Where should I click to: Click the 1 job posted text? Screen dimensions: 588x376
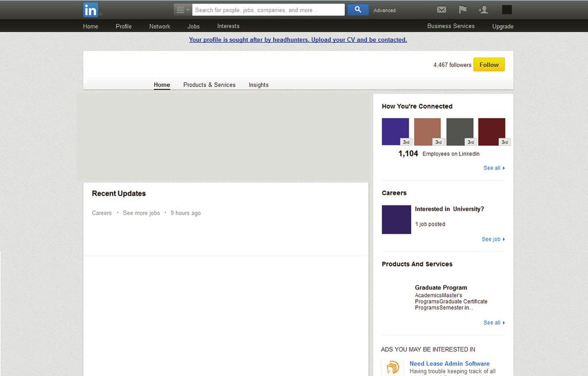click(430, 224)
